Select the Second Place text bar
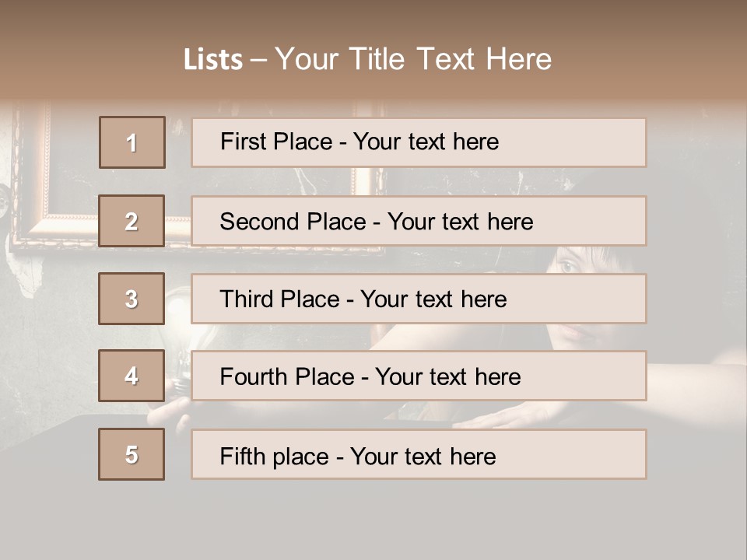 tap(419, 221)
